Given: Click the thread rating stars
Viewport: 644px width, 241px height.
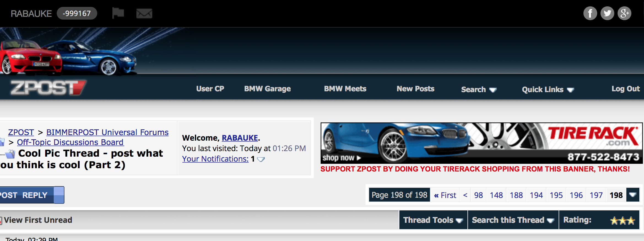Looking at the screenshot, I should tap(623, 220).
